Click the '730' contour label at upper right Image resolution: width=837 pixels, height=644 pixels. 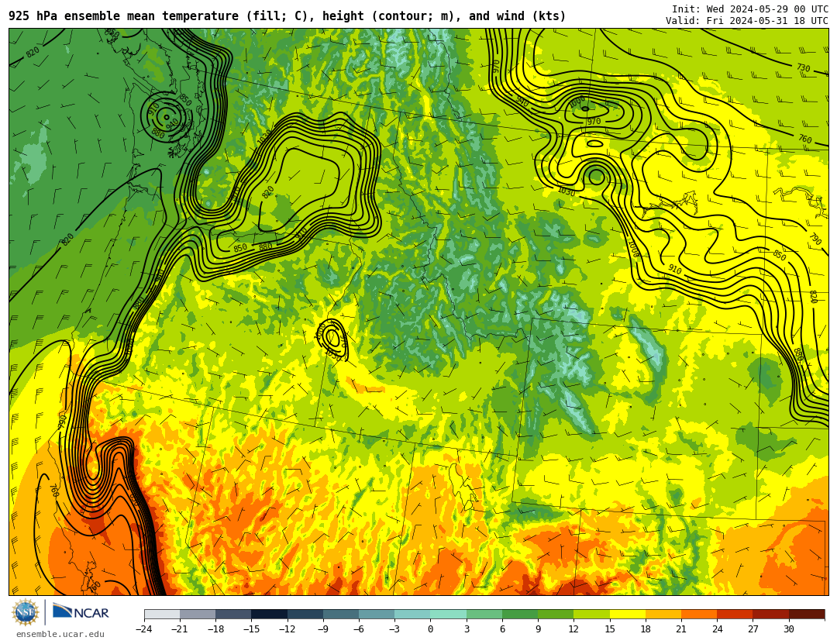pos(803,68)
